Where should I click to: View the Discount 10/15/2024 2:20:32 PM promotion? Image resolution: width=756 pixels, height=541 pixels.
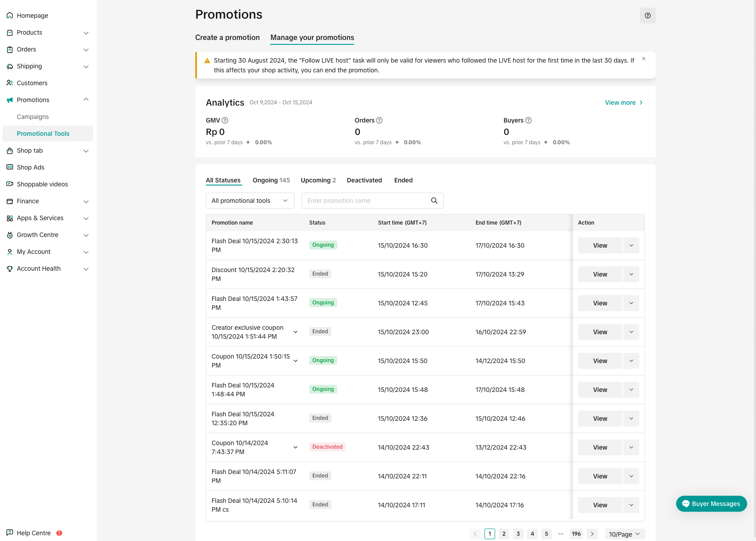pyautogui.click(x=600, y=274)
